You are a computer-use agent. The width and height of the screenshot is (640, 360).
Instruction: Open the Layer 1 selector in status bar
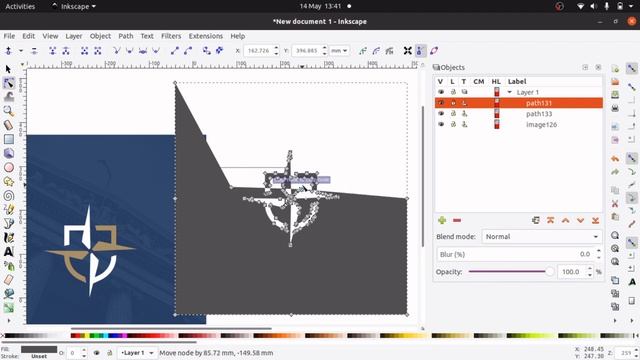137,353
